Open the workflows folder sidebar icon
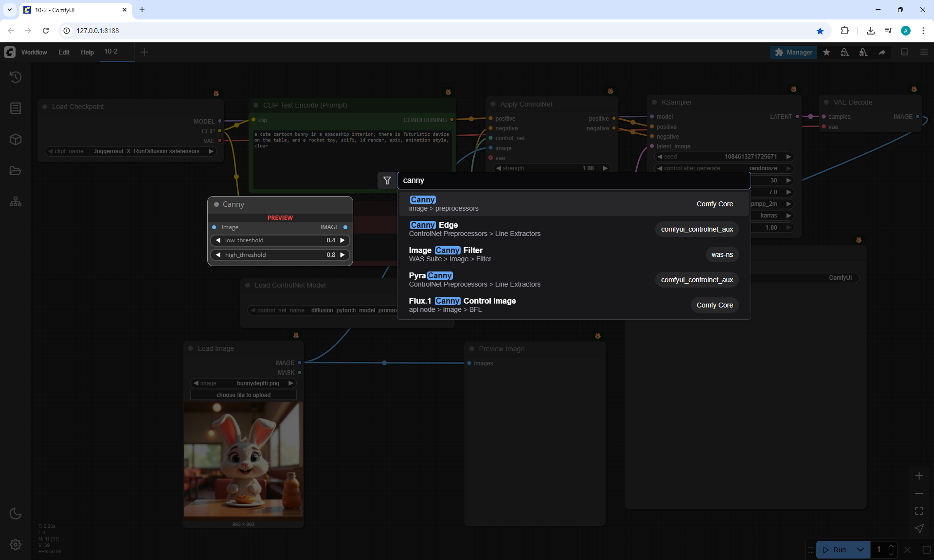The image size is (934, 560). point(16,171)
